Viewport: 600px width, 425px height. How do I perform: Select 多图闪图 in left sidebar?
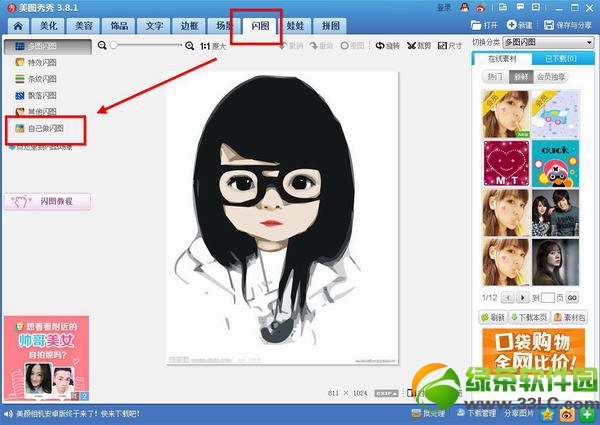tap(48, 46)
